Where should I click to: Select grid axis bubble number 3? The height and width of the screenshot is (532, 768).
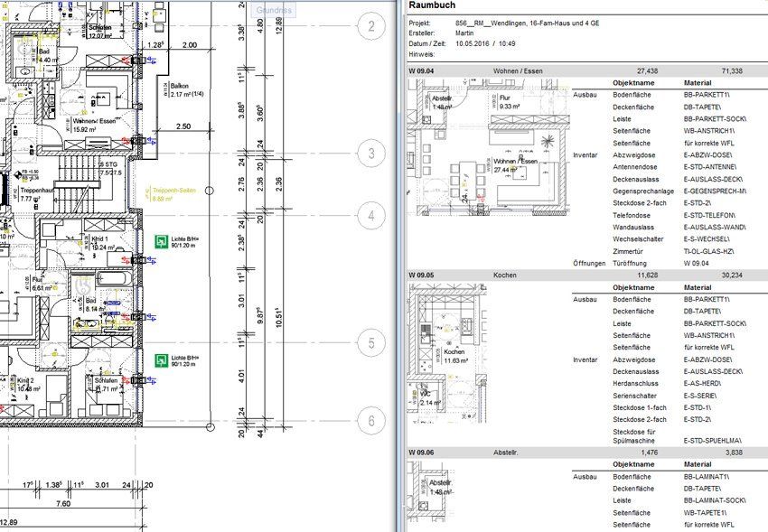tap(370, 153)
